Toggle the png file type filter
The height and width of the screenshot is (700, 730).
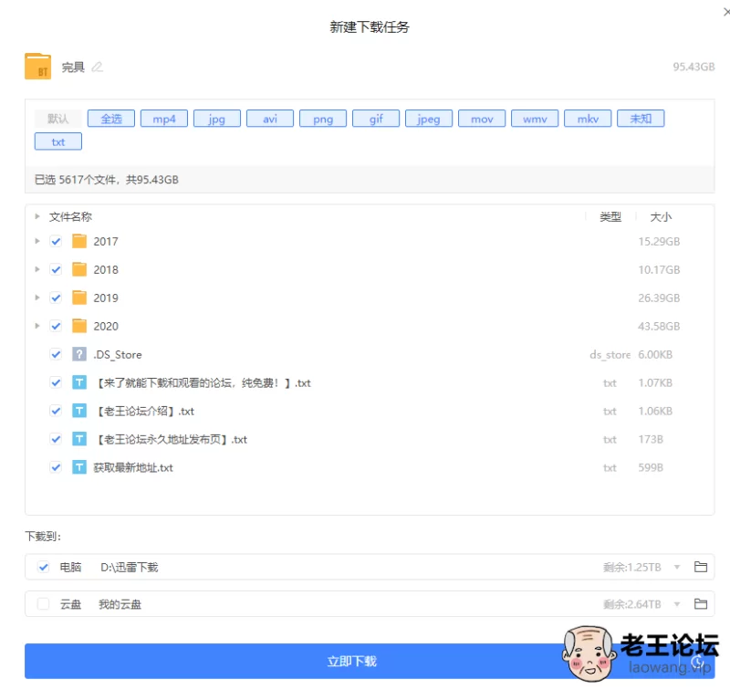[x=323, y=119]
